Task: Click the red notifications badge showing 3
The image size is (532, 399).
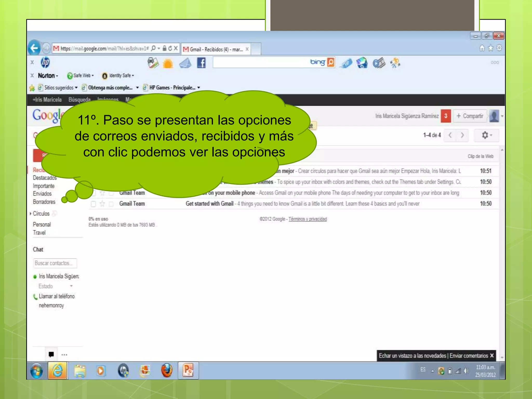Action: click(x=446, y=116)
